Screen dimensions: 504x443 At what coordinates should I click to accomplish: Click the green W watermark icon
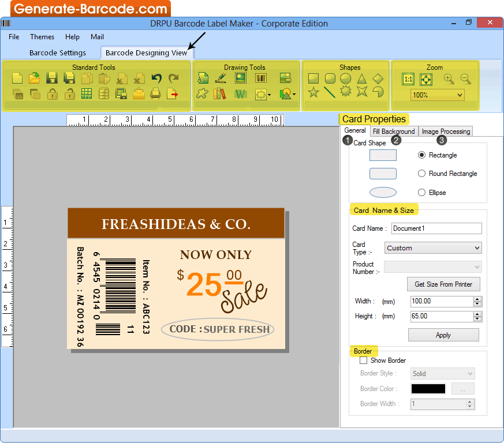(x=240, y=94)
